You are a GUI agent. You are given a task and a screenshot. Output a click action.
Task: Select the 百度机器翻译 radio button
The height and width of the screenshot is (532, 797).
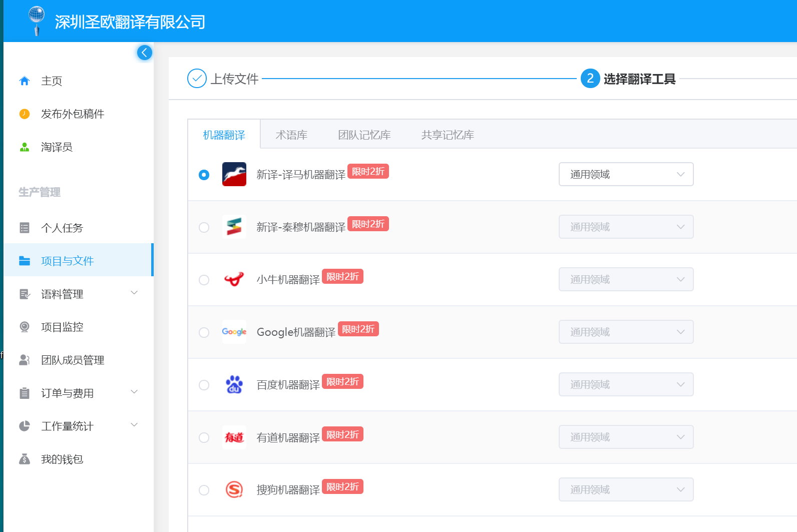204,385
